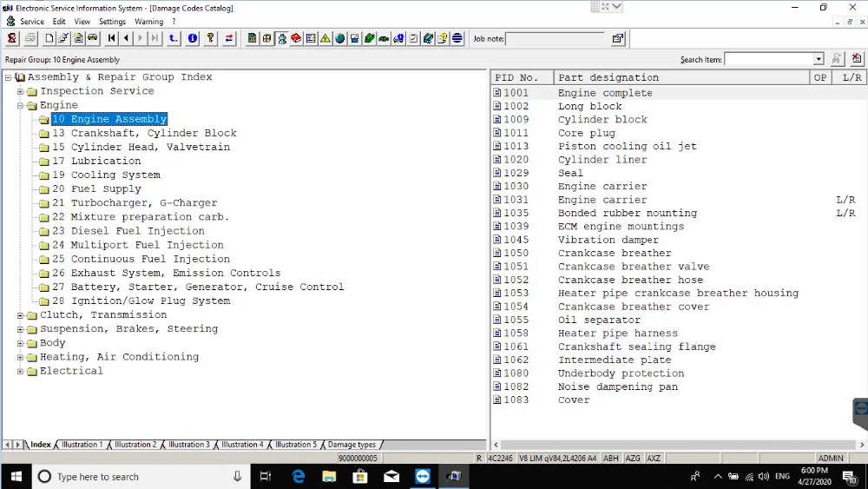Image resolution: width=868 pixels, height=489 pixels.
Task: Expand the Clutch, Transmission tree node
Action: click(21, 315)
